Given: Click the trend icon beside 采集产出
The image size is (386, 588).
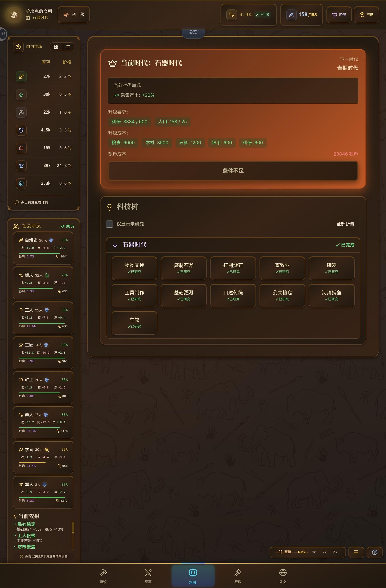Looking at the screenshot, I should [116, 95].
